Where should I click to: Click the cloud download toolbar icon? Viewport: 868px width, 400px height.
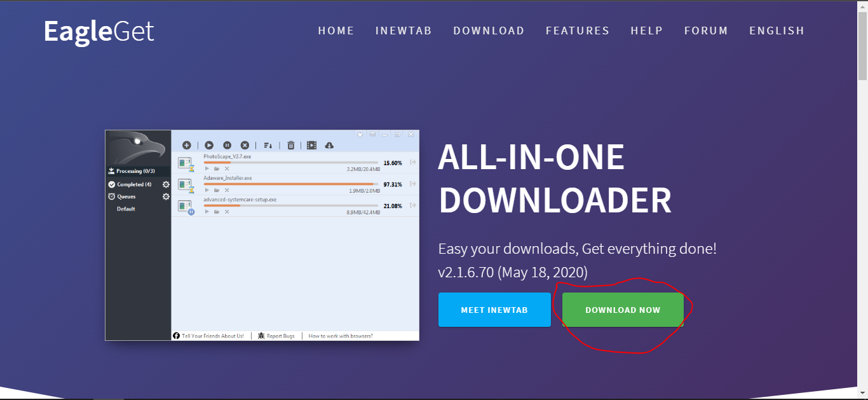point(329,145)
